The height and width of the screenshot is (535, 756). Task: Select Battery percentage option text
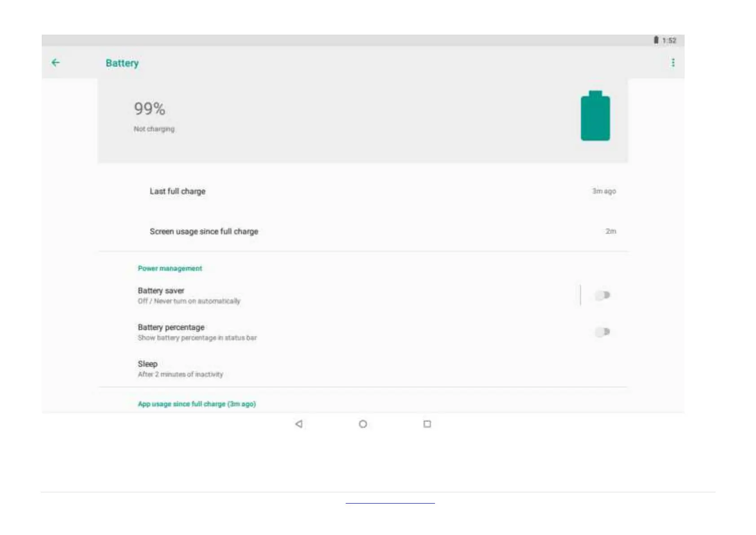tap(171, 327)
